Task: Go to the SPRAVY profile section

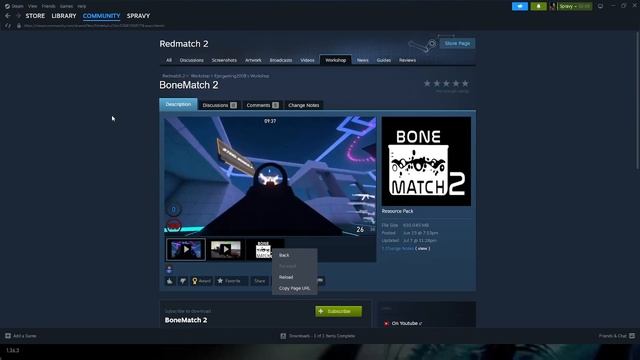Action: point(138,16)
